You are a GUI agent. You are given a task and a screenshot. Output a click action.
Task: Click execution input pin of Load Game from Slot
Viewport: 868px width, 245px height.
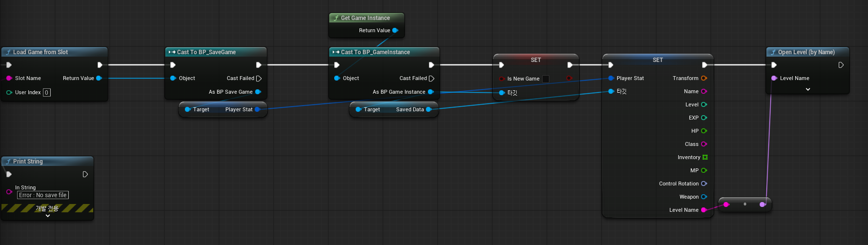(x=9, y=65)
